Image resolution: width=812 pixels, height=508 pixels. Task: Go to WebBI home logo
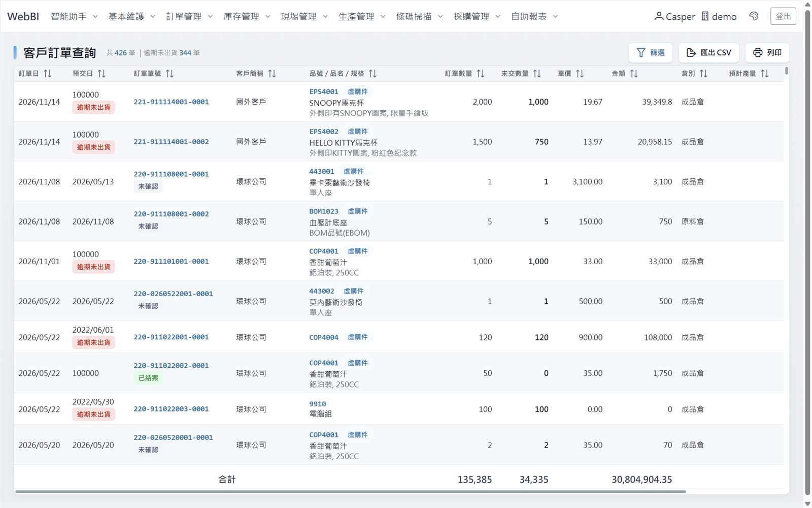pos(23,16)
